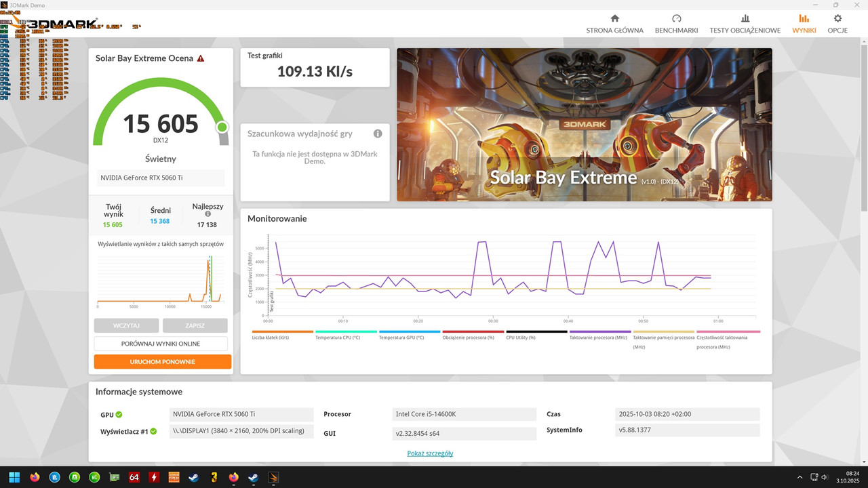Screen dimensions: 868x488
Task: Toggle the Liczba klatek (kl/s) legend series
Action: click(282, 335)
